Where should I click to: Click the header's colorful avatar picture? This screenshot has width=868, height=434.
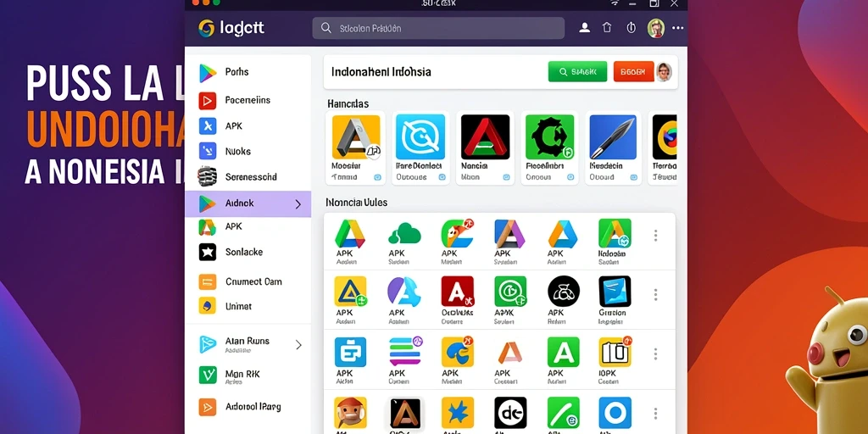point(656,28)
